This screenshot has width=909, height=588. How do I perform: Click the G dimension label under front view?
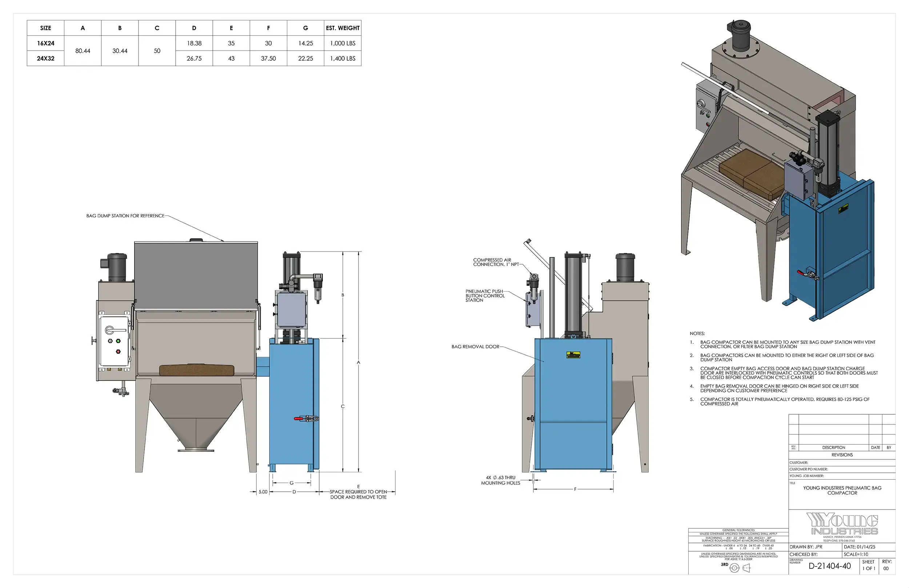coord(291,483)
